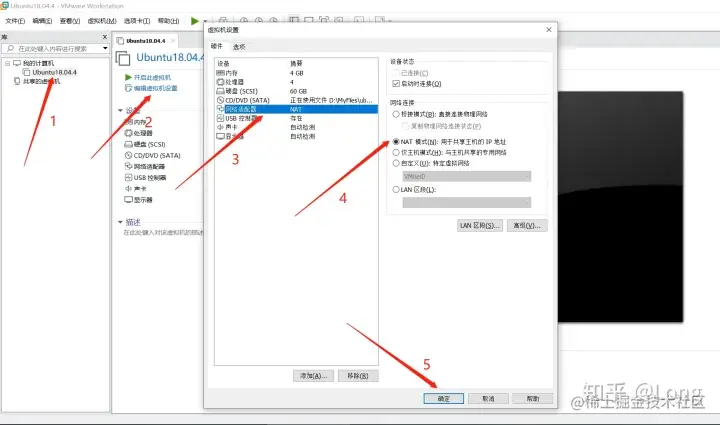The width and height of the screenshot is (720, 425).
Task: Select the memory icon in settings dialog device list
Action: pos(220,73)
